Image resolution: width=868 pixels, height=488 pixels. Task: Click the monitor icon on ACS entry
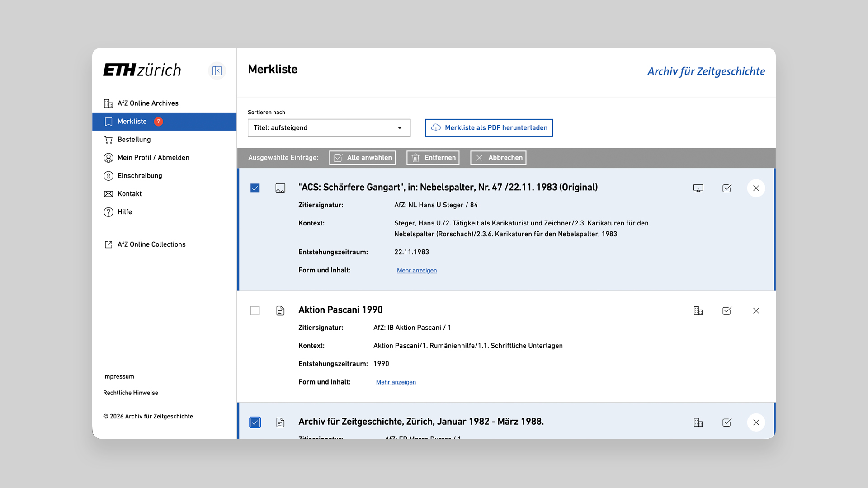click(698, 188)
